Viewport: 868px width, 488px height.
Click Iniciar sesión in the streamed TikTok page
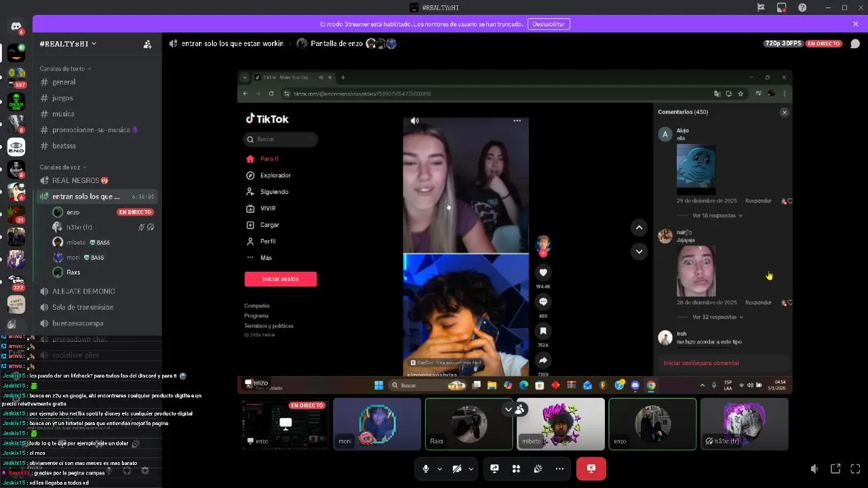tap(280, 279)
